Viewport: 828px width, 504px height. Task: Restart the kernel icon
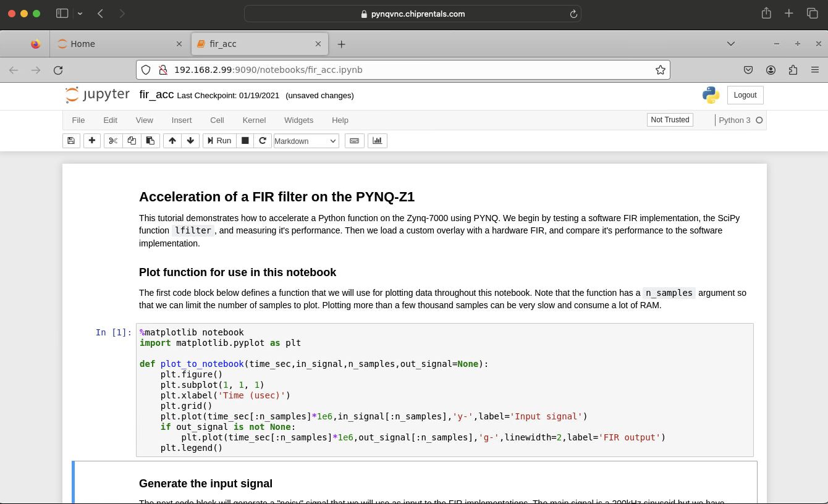tap(263, 141)
